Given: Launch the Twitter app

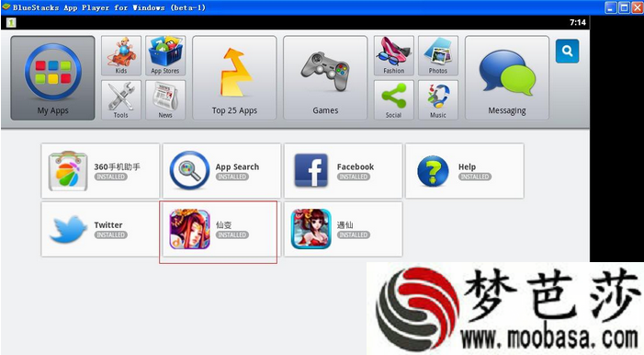Looking at the screenshot, I should click(x=100, y=229).
